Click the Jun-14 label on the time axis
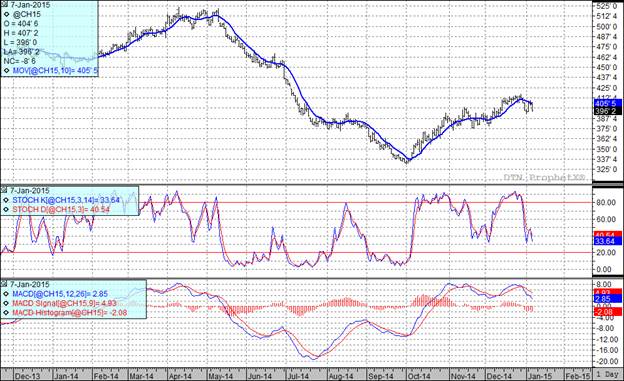The image size is (624, 381). pos(259,376)
